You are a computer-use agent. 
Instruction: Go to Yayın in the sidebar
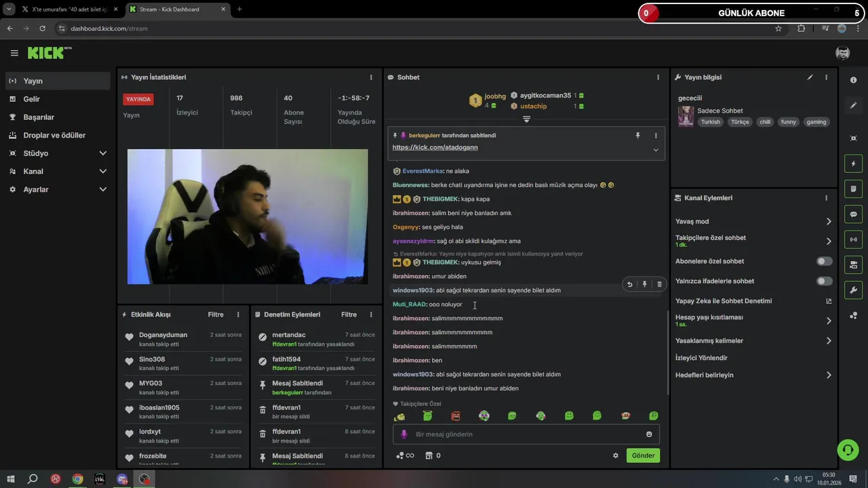[x=58, y=81]
